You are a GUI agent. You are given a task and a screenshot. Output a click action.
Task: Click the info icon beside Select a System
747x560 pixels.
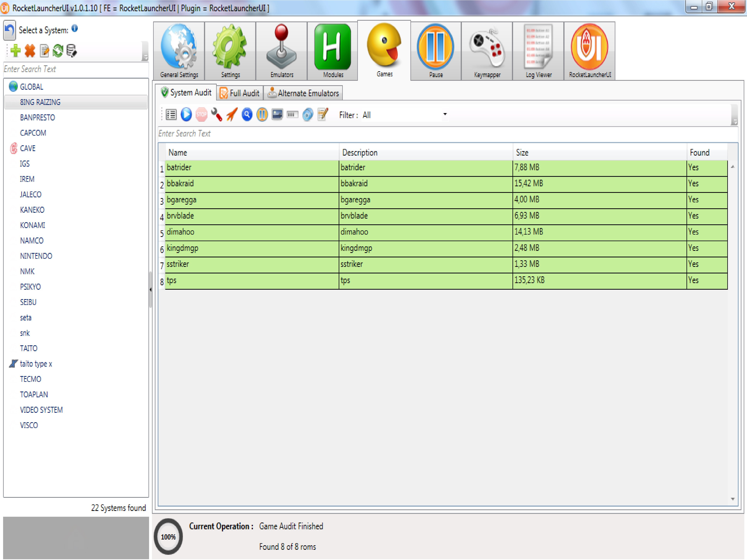pos(75,28)
